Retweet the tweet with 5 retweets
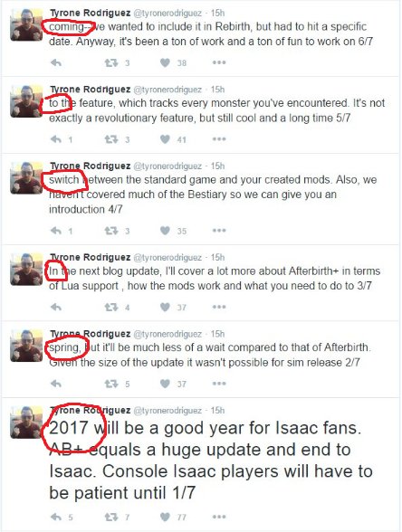This screenshot has height=532, width=402. click(x=111, y=384)
